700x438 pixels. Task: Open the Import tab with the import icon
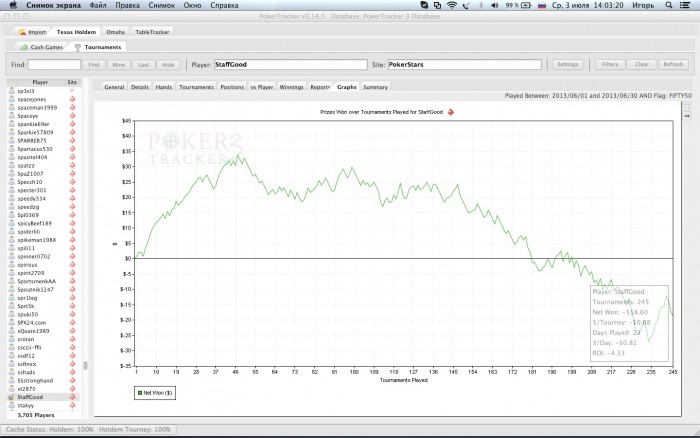(x=32, y=32)
